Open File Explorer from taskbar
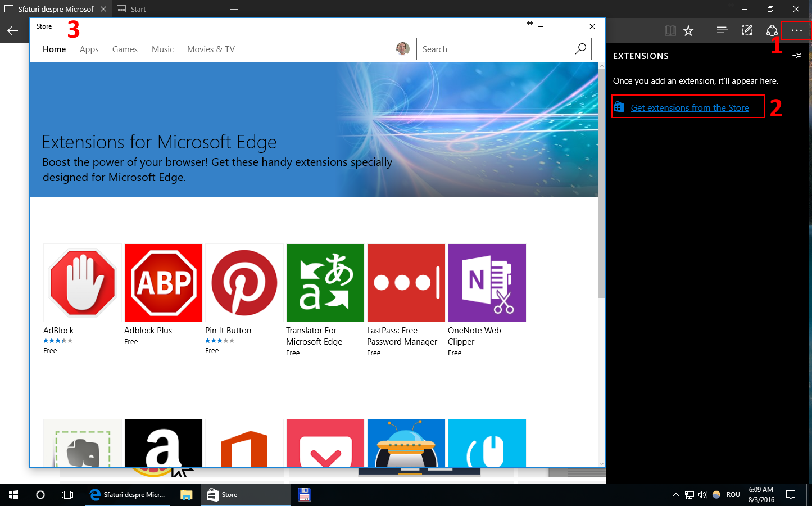This screenshot has width=812, height=506. 186,495
